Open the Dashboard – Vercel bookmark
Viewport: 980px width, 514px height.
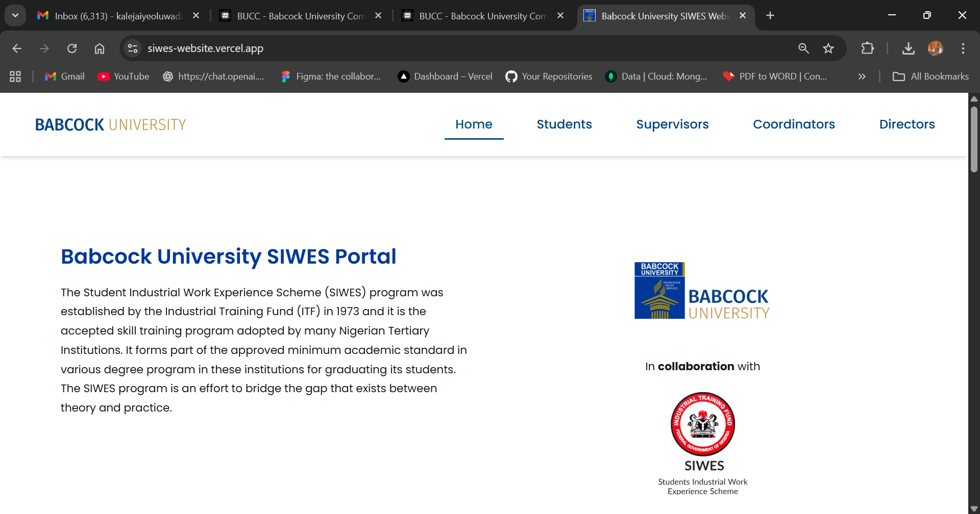[x=444, y=76]
